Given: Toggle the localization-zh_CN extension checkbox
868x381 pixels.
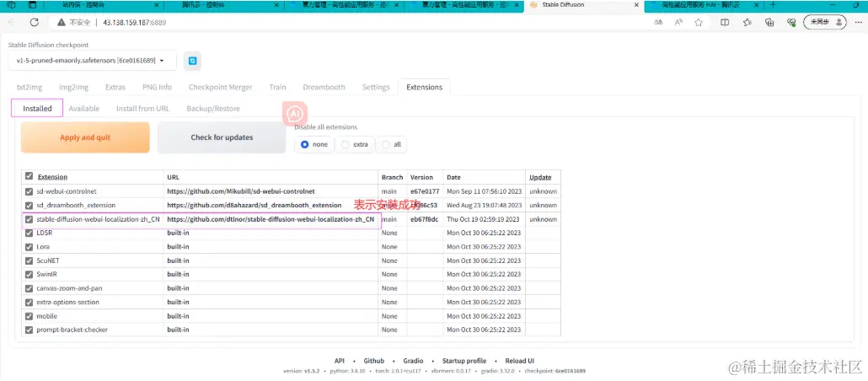Looking at the screenshot, I should [x=29, y=219].
